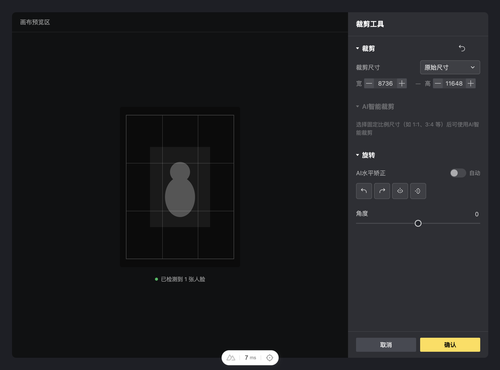500x370 pixels.
Task: Toggle the AI水平矫正 auto switch
Action: click(x=458, y=173)
